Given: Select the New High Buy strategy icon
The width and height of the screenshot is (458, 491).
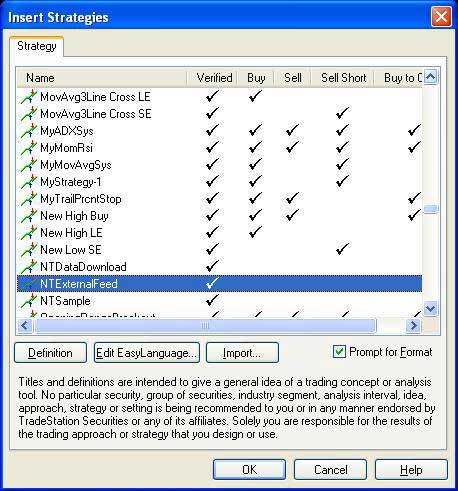Looking at the screenshot, I should (29, 216).
